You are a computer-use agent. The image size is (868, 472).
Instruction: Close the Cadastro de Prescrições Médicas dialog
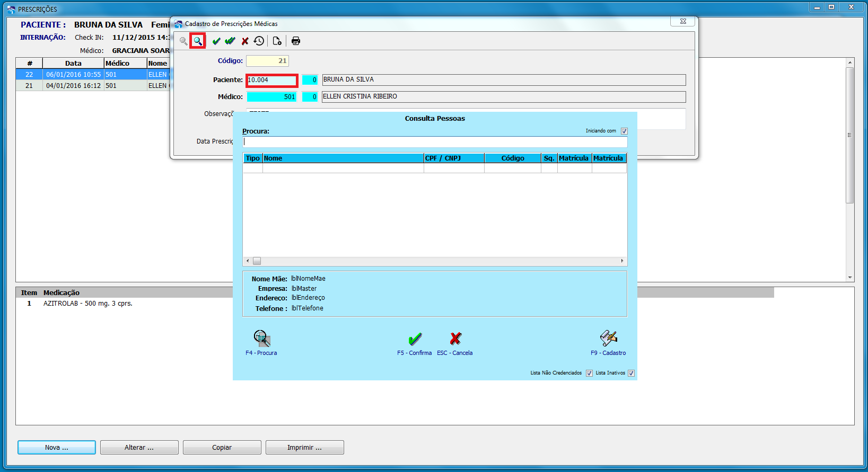click(683, 21)
